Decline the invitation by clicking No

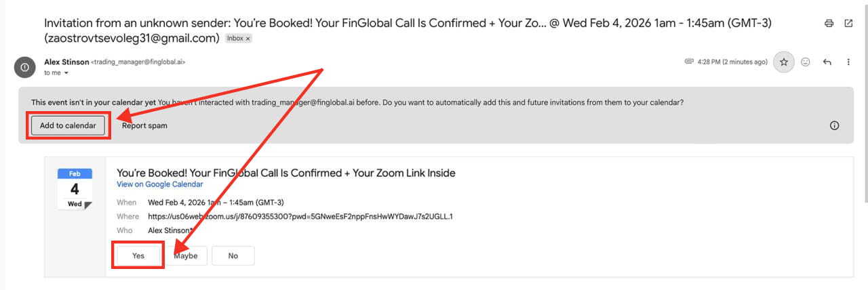tap(233, 255)
